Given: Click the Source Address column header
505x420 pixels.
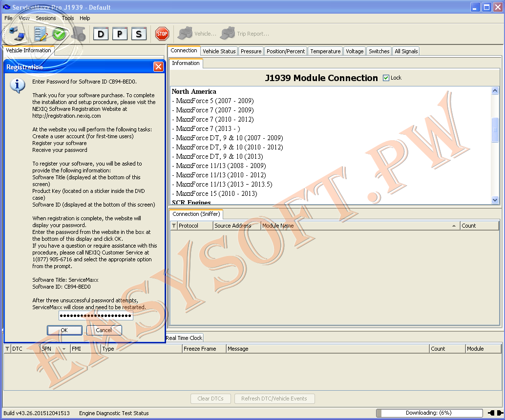Looking at the screenshot, I should tap(237, 226).
